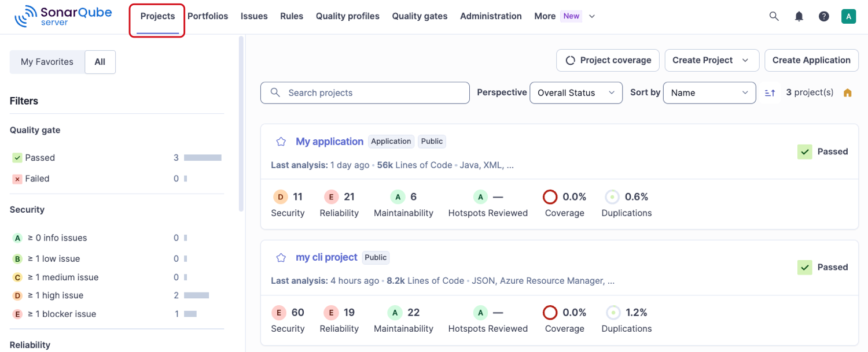Image resolution: width=868 pixels, height=352 pixels.
Task: Open the notifications bell
Action: tap(799, 16)
